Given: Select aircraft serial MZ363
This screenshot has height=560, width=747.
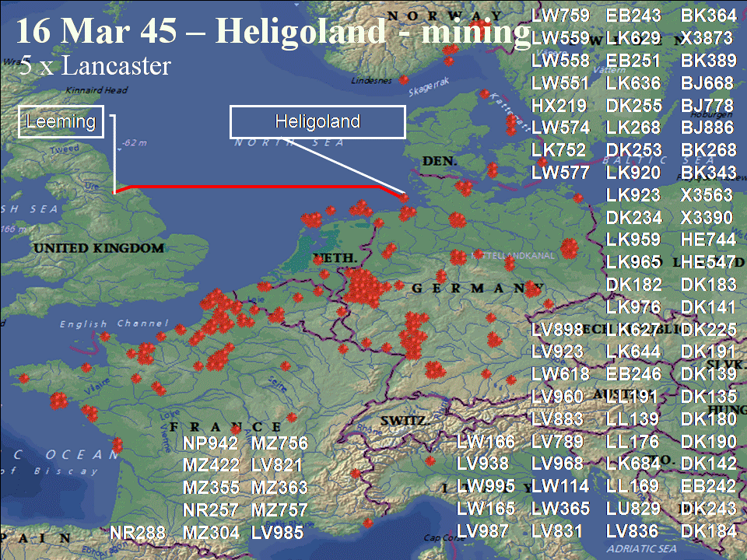Looking at the screenshot, I should point(279,488).
